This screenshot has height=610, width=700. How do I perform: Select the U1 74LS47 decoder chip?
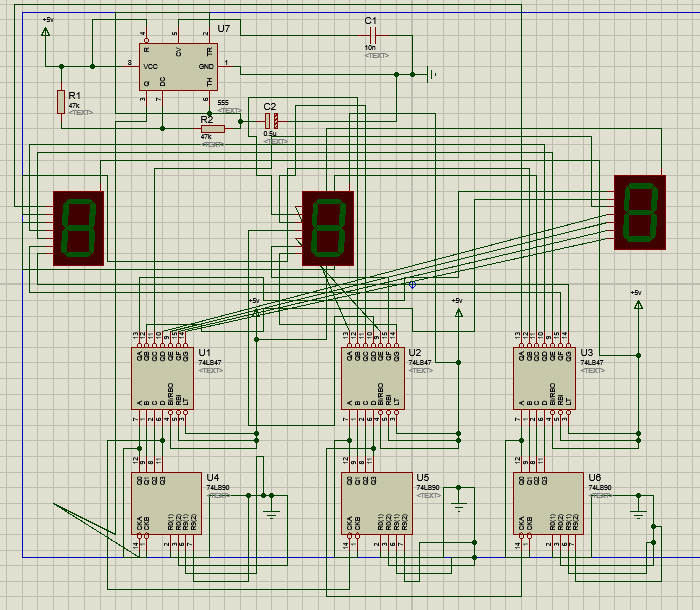(x=164, y=378)
